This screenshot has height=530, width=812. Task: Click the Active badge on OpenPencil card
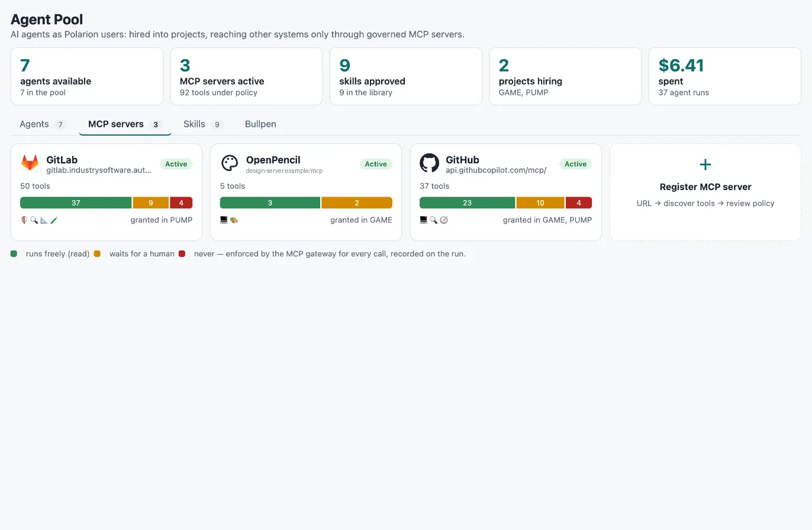point(376,164)
